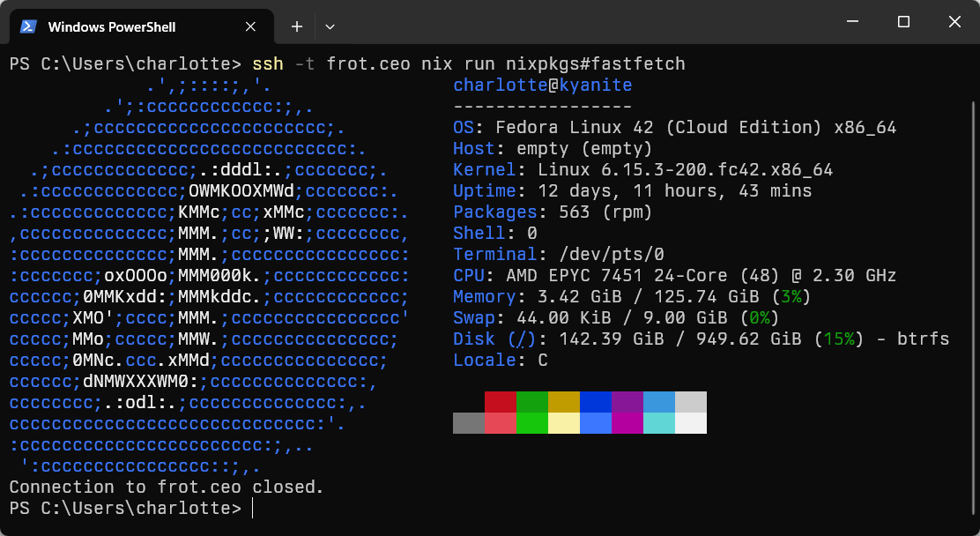
Task: Close the Windows PowerShell tab
Action: [x=250, y=26]
